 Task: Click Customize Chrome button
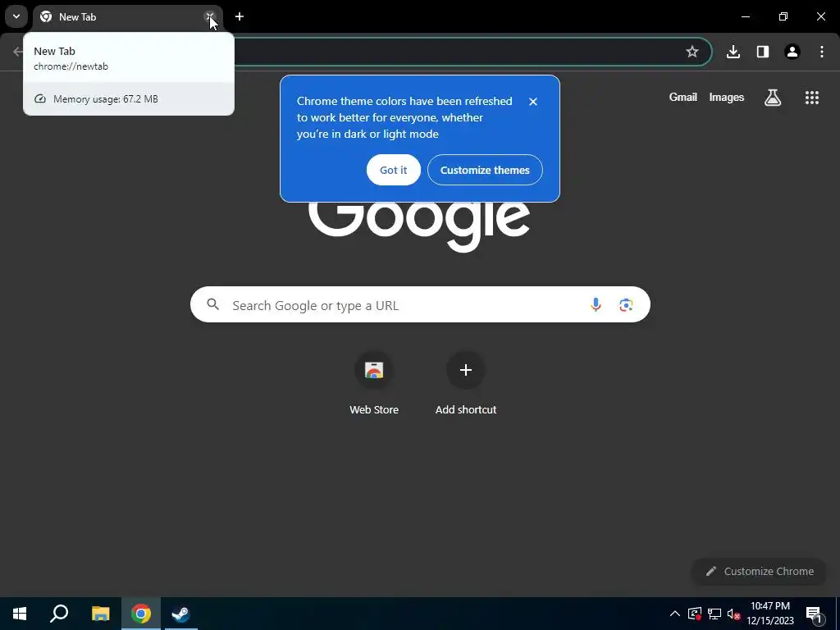click(x=759, y=571)
